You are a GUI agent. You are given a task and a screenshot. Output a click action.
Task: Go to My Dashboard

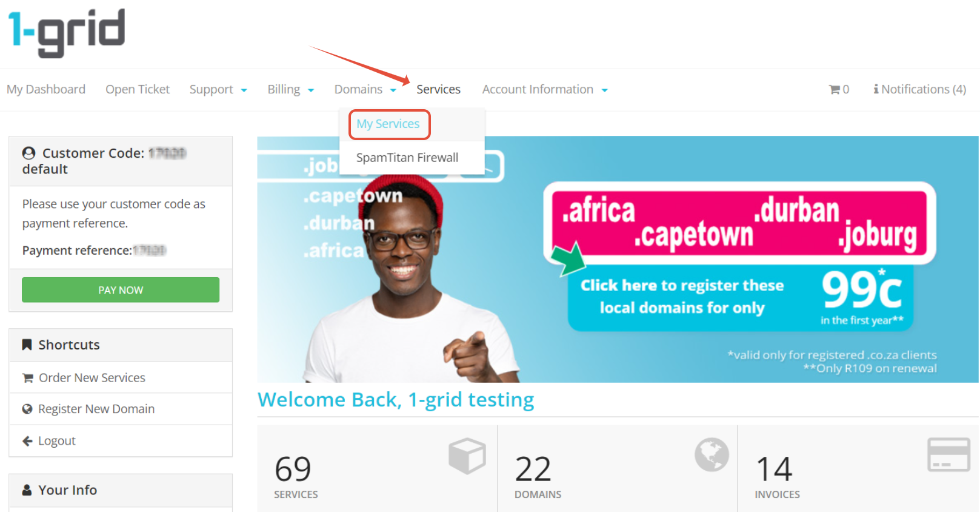[46, 90]
